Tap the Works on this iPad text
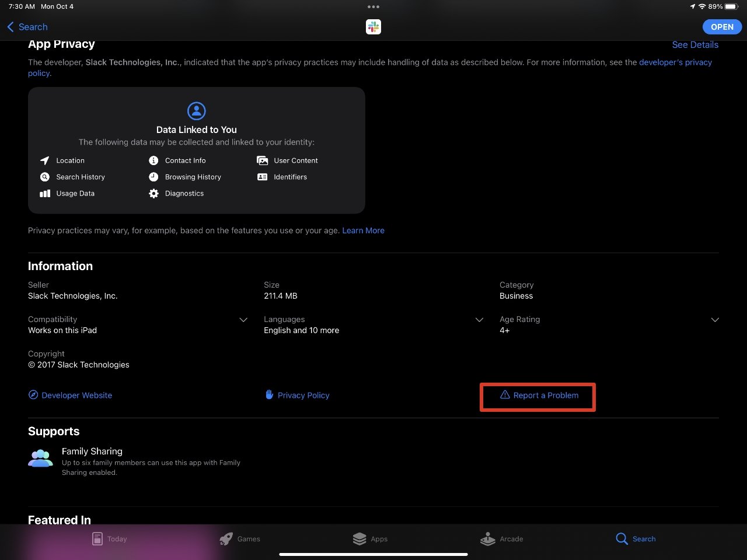Viewport: 747px width, 560px height. [62, 331]
